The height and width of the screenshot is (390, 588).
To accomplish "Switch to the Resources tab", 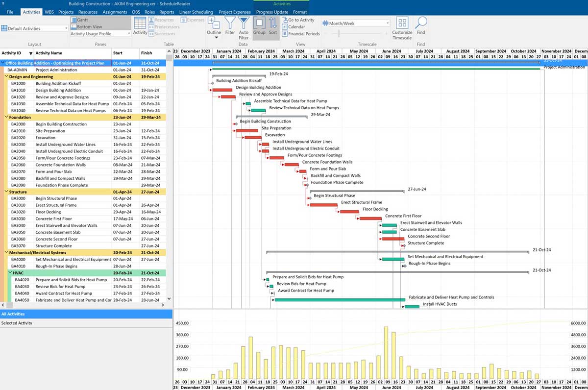I will pos(88,12).
